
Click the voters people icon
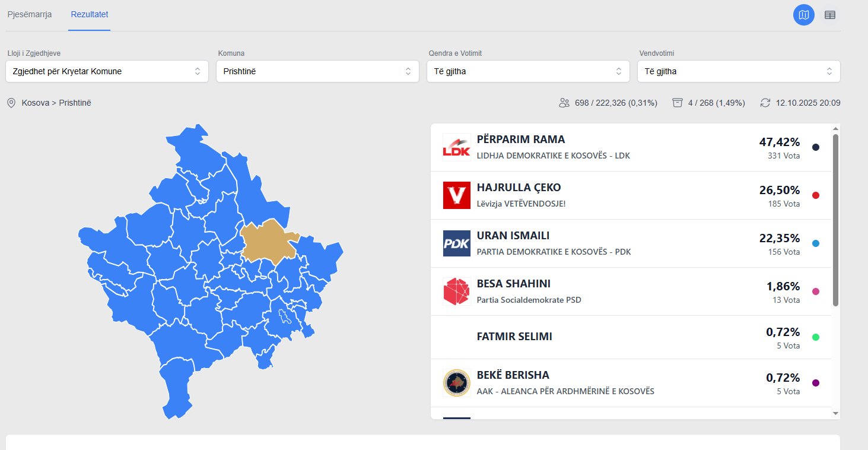click(564, 103)
